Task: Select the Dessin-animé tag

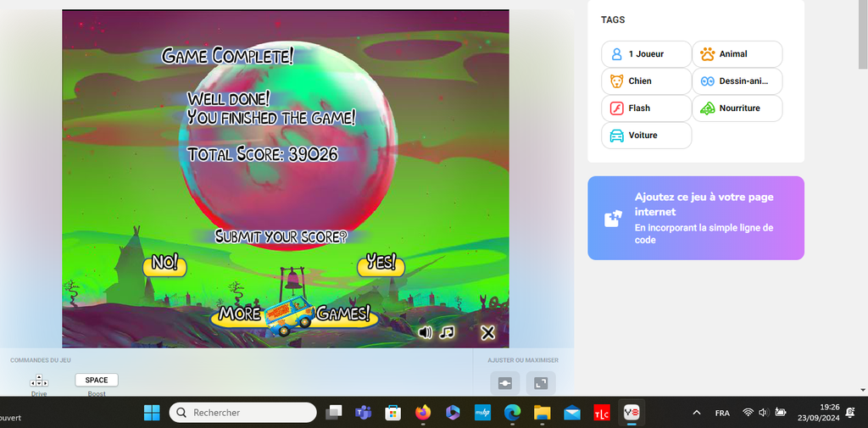Action: (737, 81)
